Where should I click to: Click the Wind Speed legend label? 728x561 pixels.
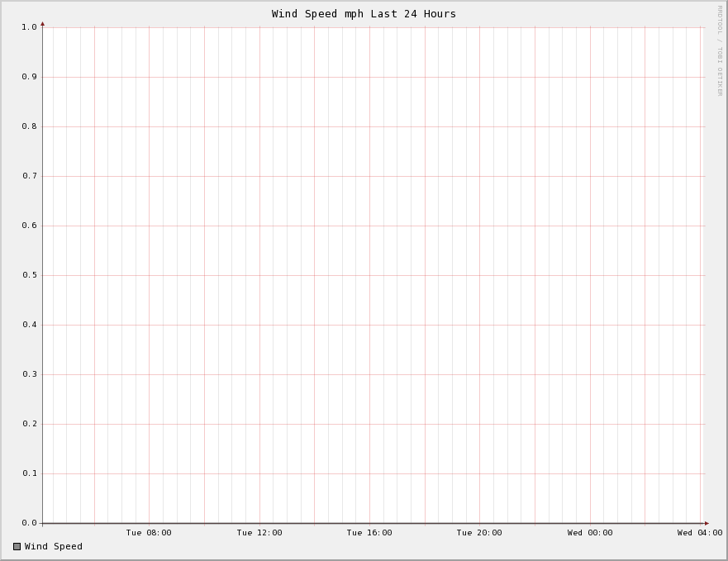click(x=54, y=546)
